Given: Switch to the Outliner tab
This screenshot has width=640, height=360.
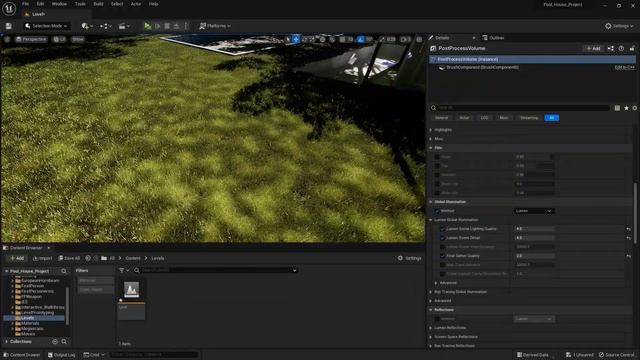Looking at the screenshot, I should coord(493,38).
